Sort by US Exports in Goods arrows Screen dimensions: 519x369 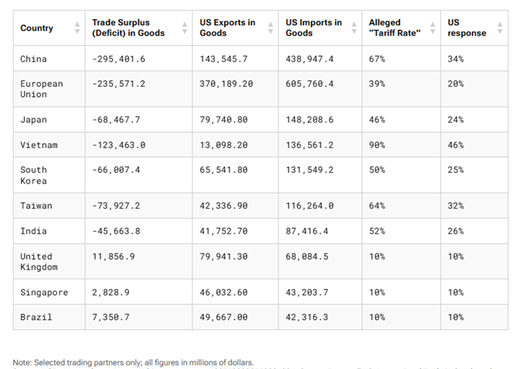[270, 28]
